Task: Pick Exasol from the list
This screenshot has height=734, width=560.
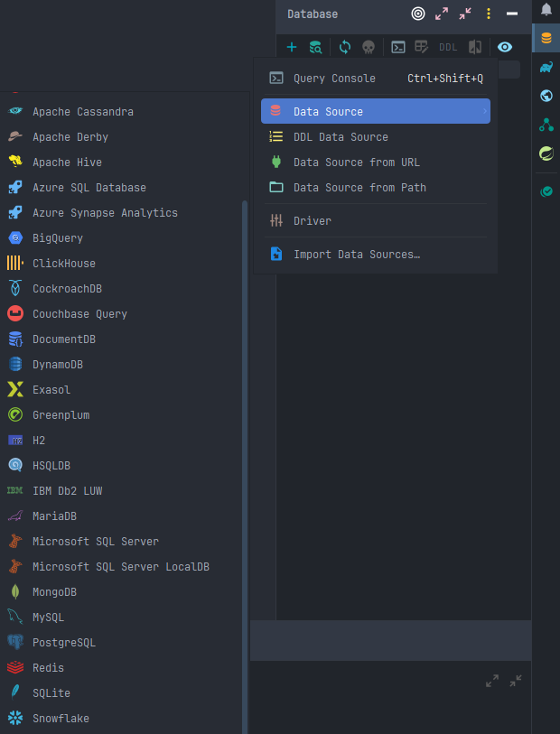Action: pyautogui.click(x=123, y=389)
